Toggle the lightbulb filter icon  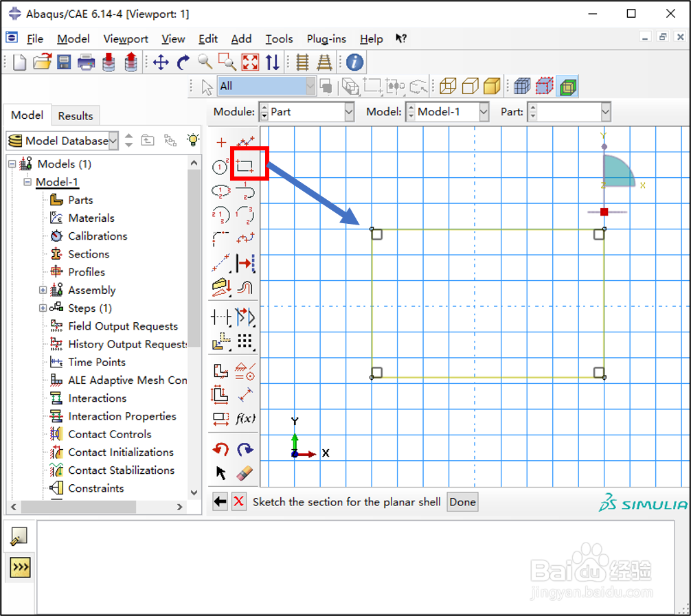coord(193,140)
